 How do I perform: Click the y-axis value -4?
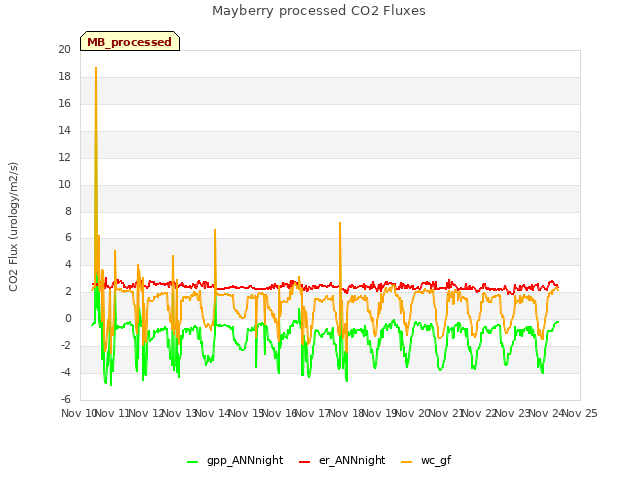pyautogui.click(x=66, y=372)
